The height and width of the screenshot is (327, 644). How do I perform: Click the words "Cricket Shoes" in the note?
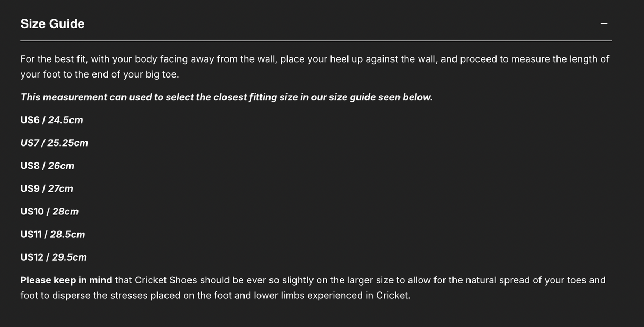click(x=166, y=280)
